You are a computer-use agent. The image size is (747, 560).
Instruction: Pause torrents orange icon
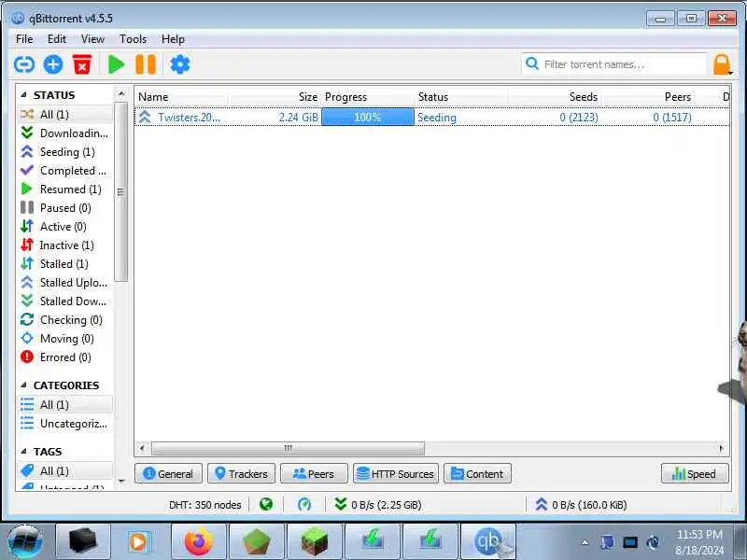coord(146,64)
